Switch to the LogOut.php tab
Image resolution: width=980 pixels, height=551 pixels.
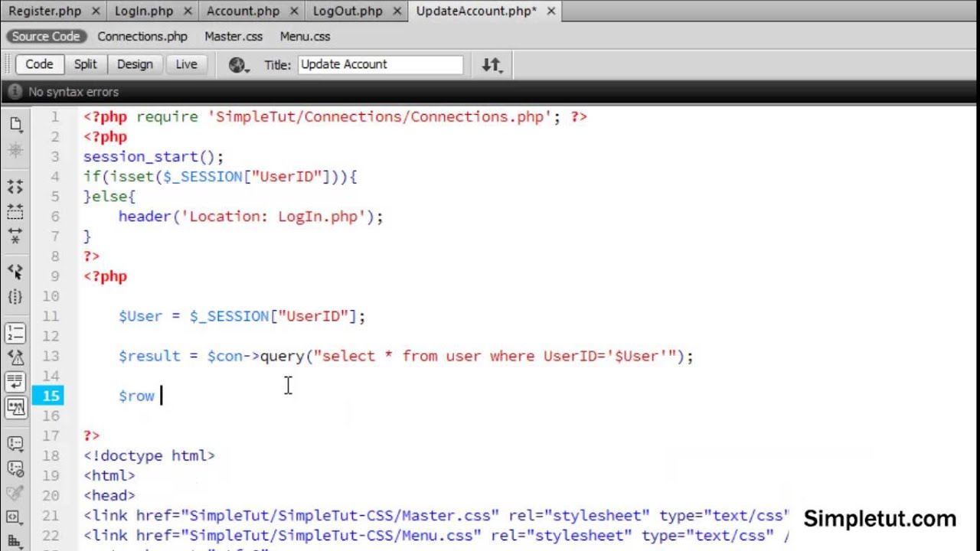point(348,11)
